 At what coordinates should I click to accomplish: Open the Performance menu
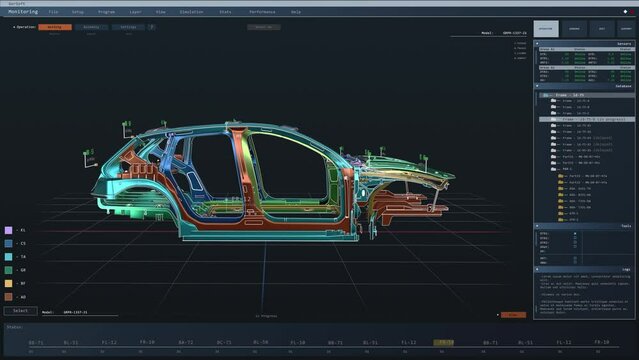click(262, 12)
